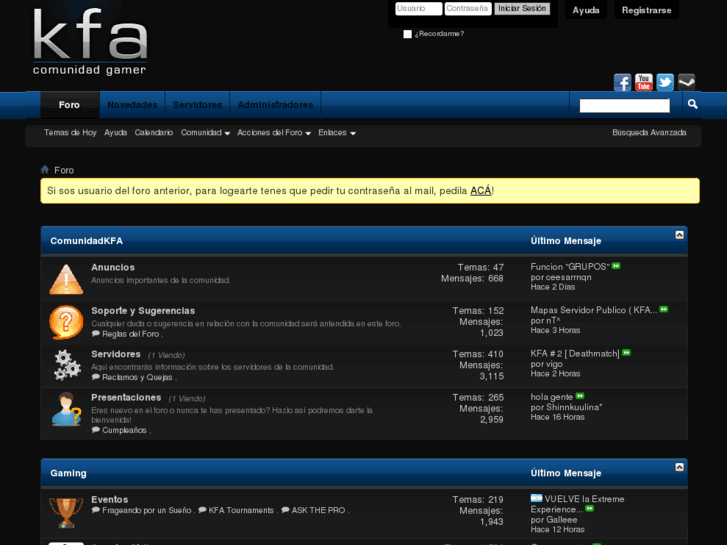The width and height of the screenshot is (727, 545).
Task: Open the Comunidad dropdown menu
Action: (x=205, y=133)
